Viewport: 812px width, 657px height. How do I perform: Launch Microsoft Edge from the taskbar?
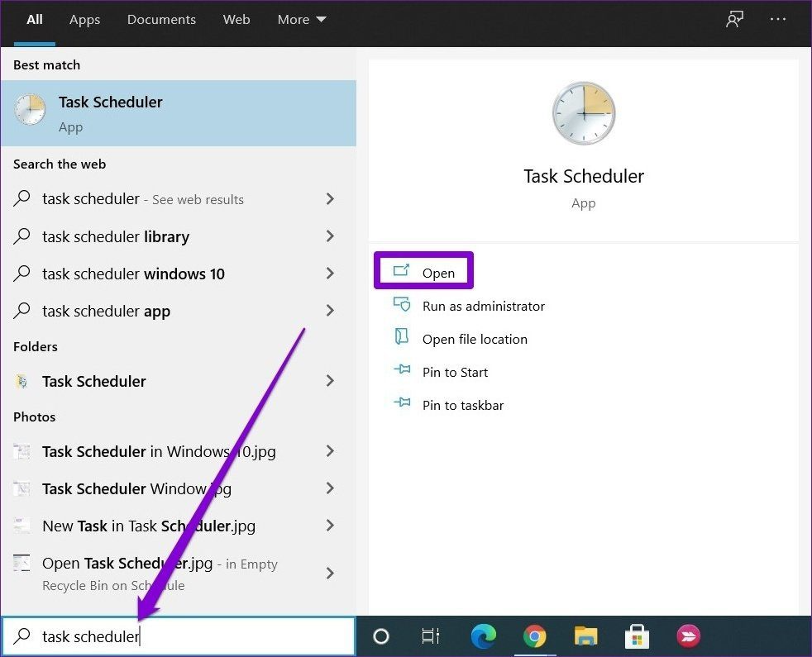[483, 636]
